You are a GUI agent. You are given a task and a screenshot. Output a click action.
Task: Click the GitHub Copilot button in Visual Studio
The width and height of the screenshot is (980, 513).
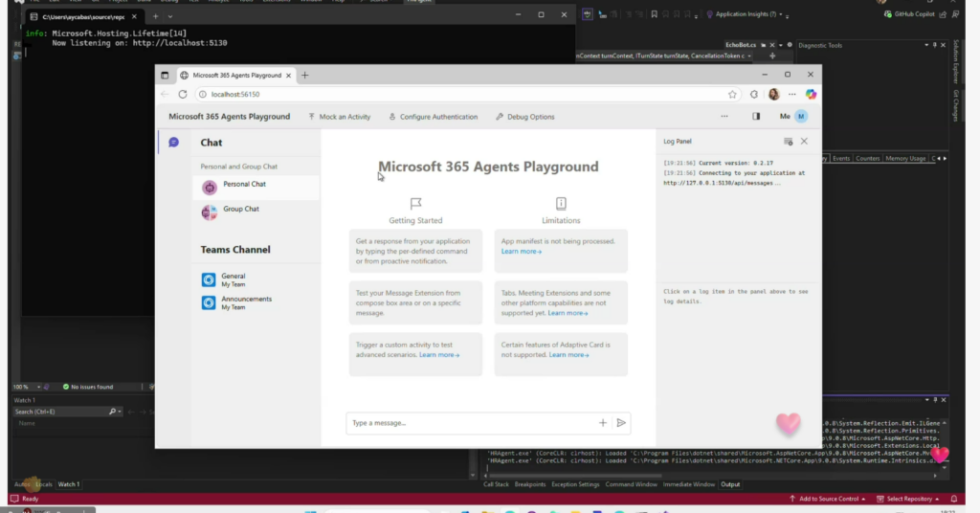click(909, 13)
